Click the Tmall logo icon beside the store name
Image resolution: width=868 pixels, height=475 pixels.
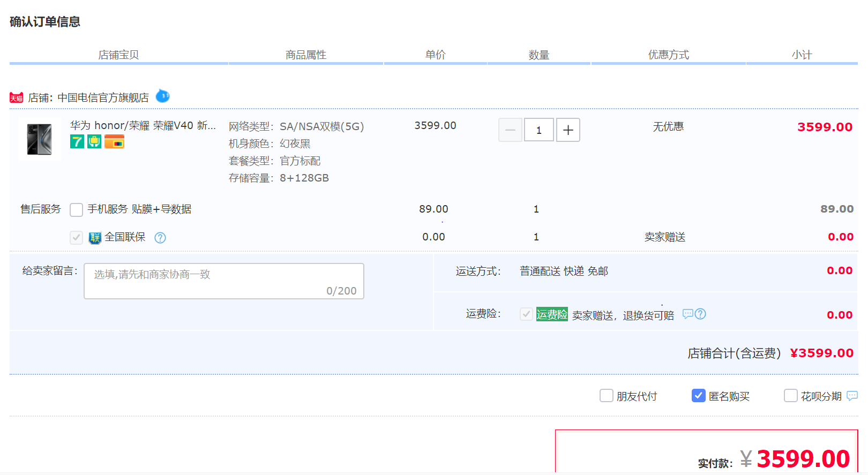16,97
